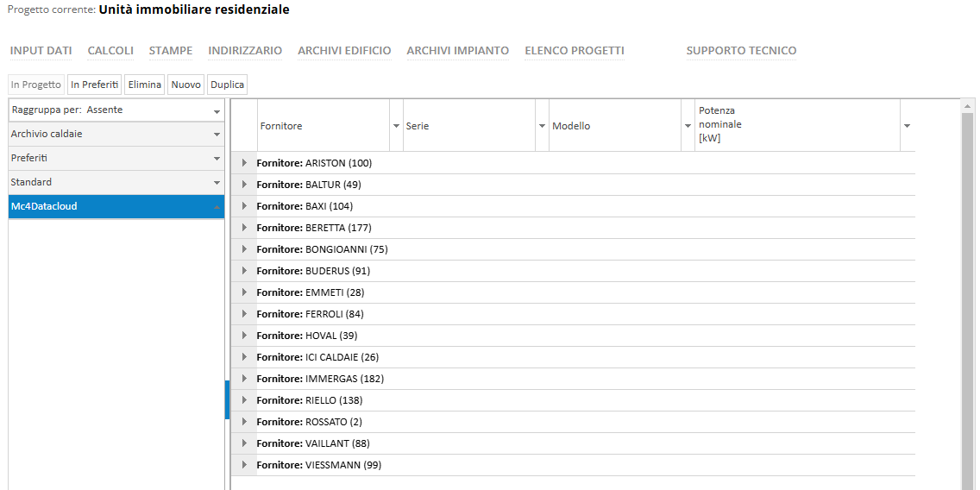
Task: Expand the HOVAL supplier group
Action: pos(244,336)
